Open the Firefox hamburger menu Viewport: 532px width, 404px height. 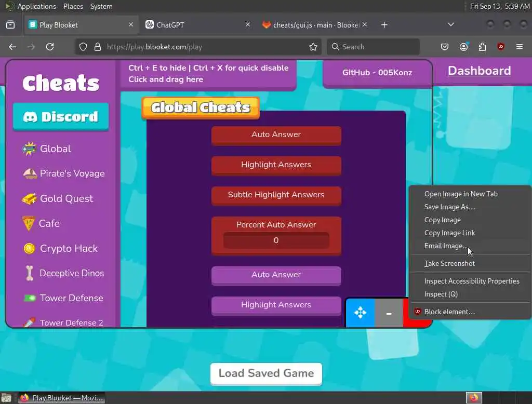pos(520,47)
